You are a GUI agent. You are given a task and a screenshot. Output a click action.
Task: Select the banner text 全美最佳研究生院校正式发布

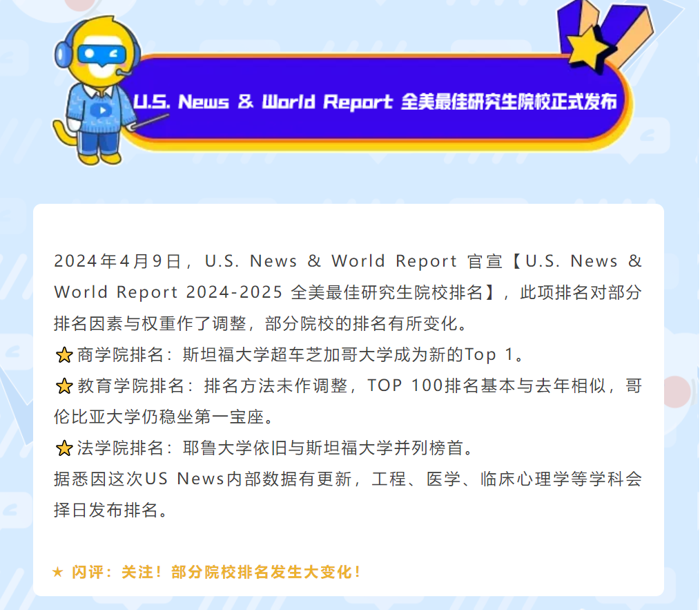click(508, 102)
